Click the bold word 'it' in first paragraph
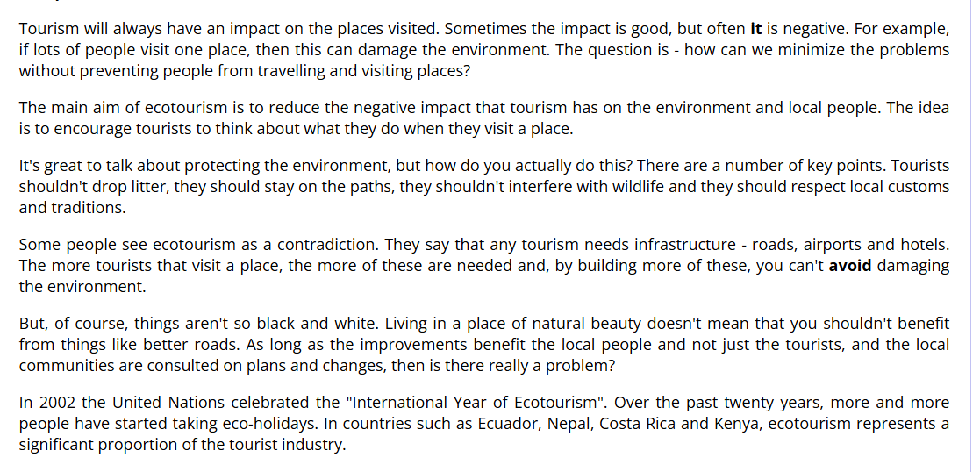Screen dimensions: 980x472 [x=755, y=28]
